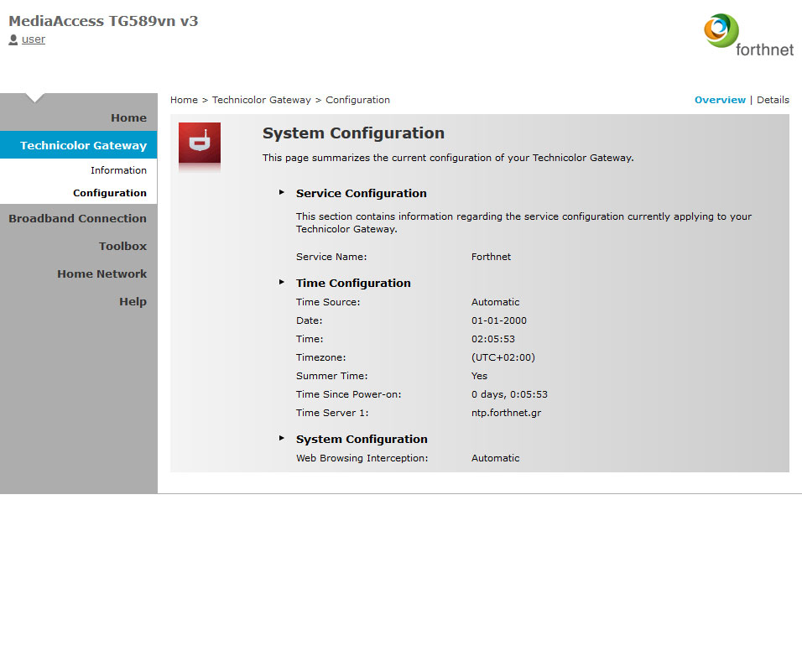Click the Time Source value Automatic
Image resolution: width=802 pixels, height=672 pixels.
pos(495,302)
